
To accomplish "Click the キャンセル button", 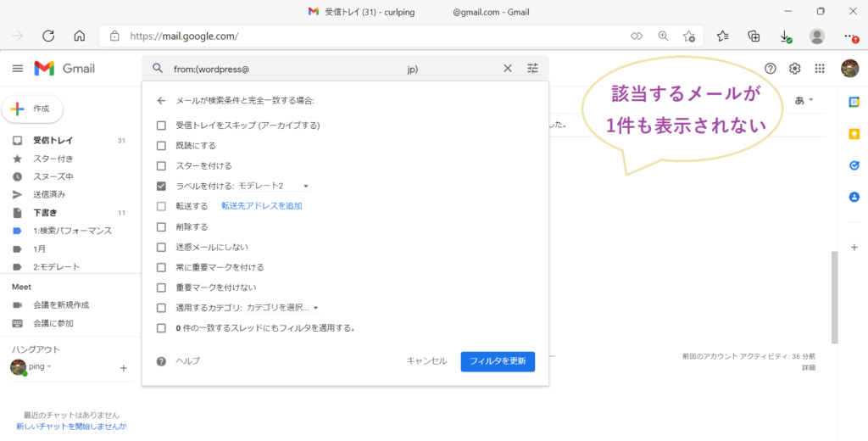I will pos(426,361).
